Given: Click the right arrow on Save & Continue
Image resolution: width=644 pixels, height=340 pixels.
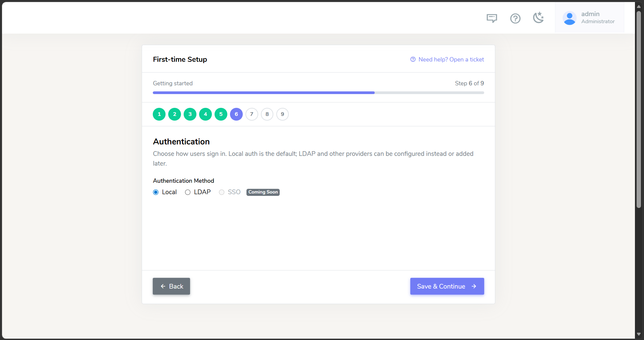Looking at the screenshot, I should pyautogui.click(x=474, y=286).
